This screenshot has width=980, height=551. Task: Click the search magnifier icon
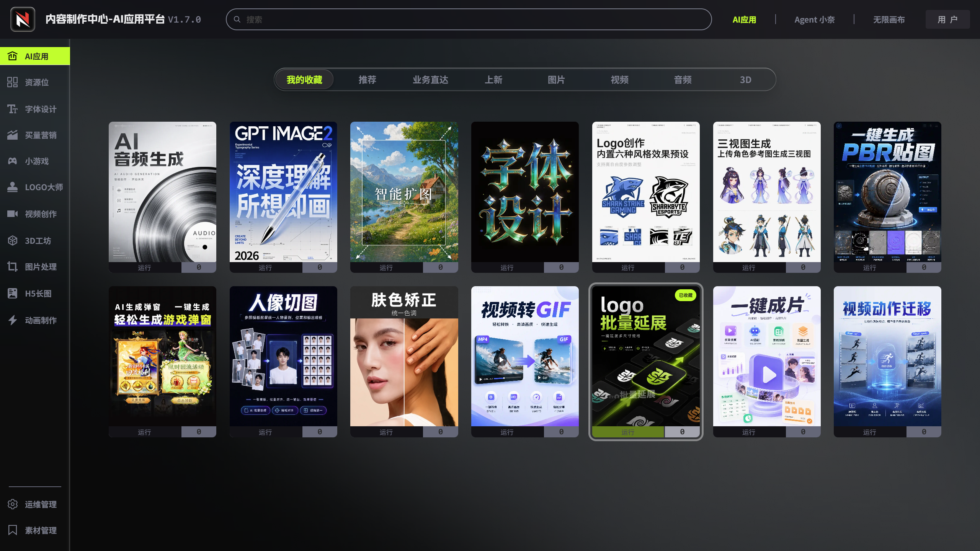[x=237, y=19]
